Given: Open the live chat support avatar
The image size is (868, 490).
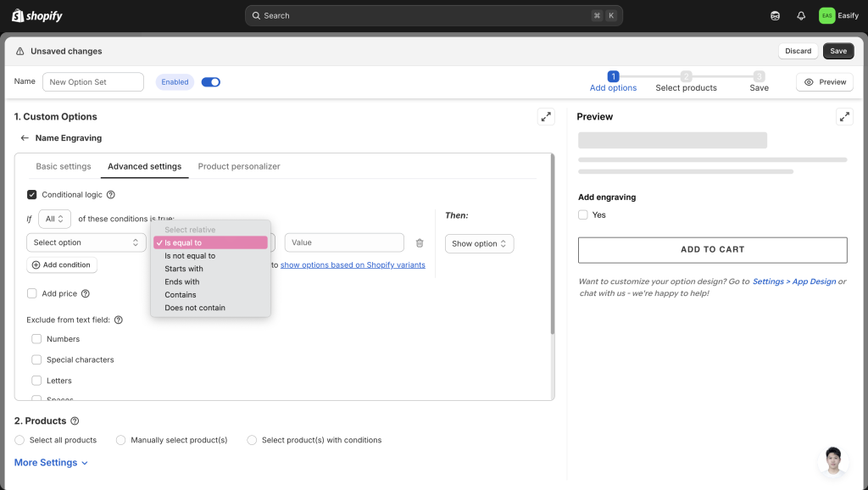Looking at the screenshot, I should tap(833, 460).
